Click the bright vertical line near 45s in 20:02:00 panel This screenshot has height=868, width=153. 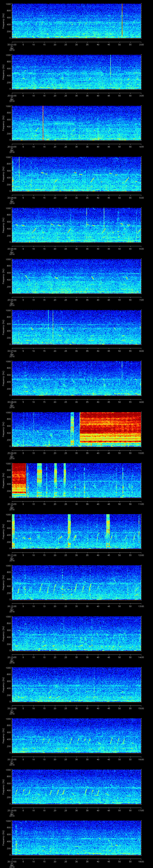pos(110,66)
